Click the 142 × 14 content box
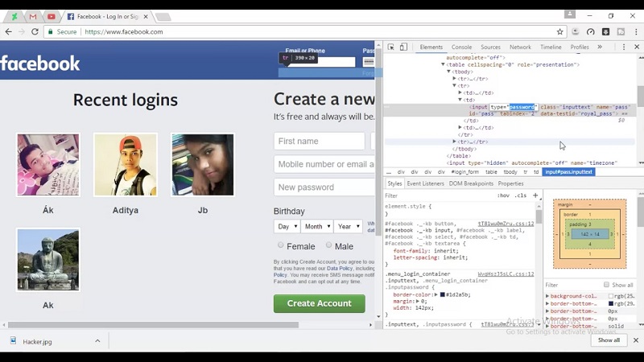644x362 pixels. click(x=590, y=234)
